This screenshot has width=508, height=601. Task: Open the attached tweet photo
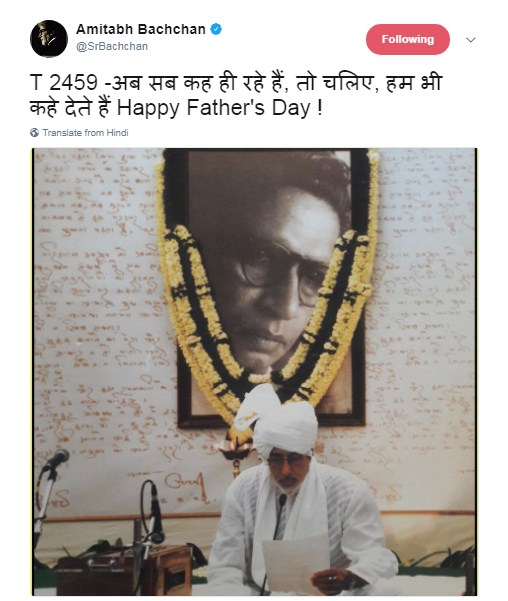[x=254, y=371]
